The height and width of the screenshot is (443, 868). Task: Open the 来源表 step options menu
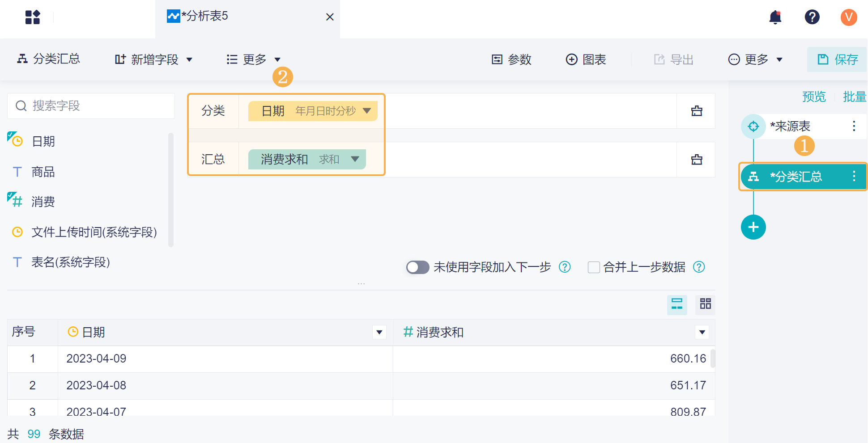[x=854, y=126]
